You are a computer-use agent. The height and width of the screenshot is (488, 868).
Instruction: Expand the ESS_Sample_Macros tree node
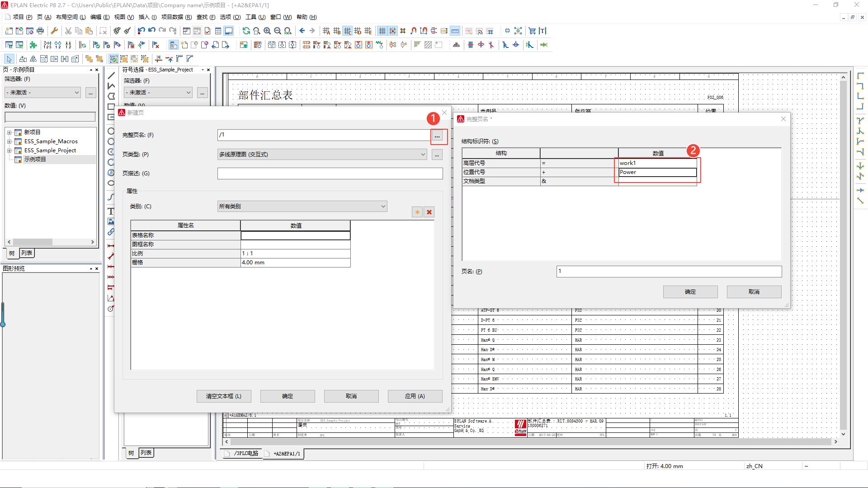[x=9, y=141]
